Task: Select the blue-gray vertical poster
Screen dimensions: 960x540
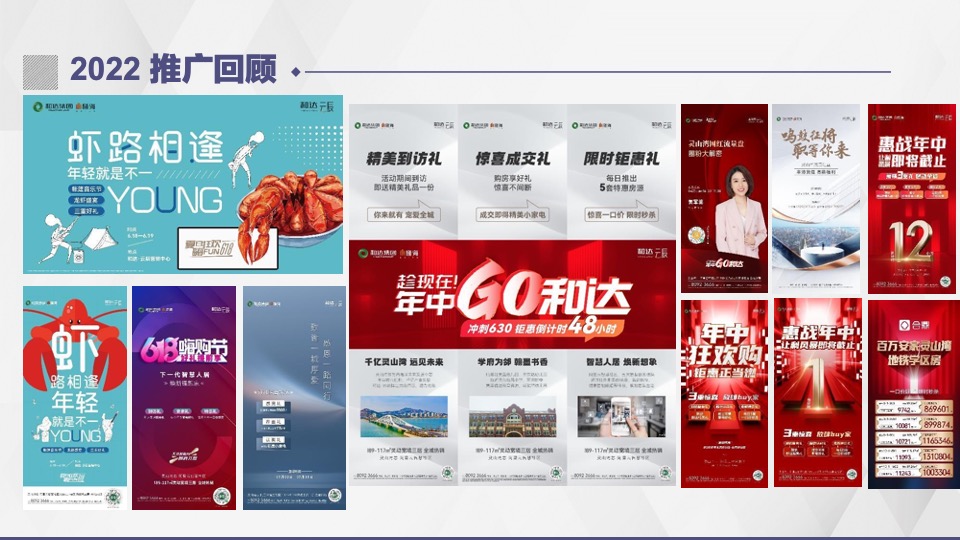Action: point(293,397)
